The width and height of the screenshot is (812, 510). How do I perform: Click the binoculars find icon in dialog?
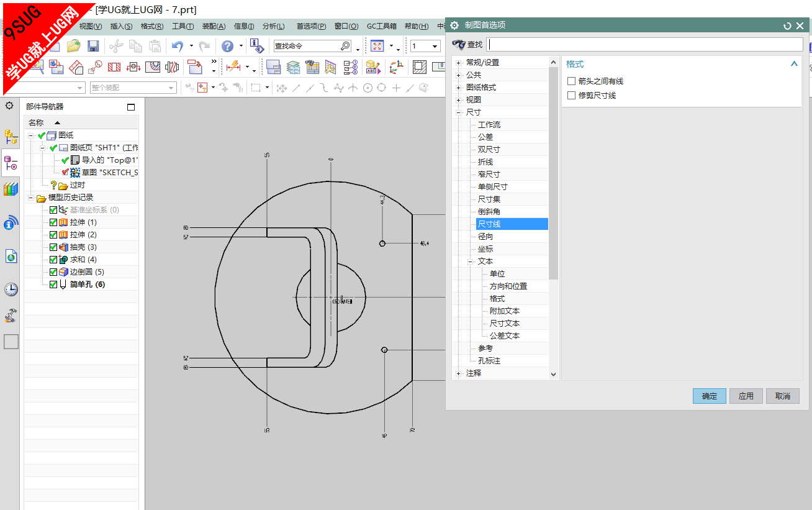[x=459, y=44]
